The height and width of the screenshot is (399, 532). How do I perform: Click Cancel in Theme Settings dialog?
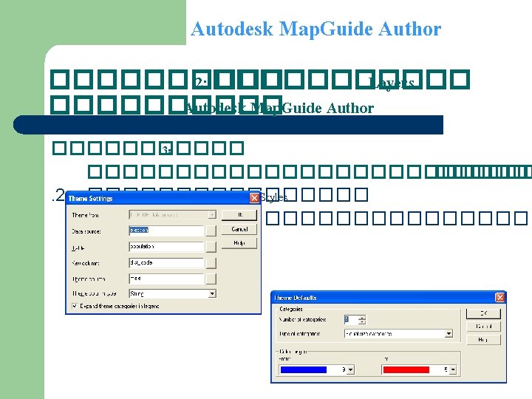point(239,229)
